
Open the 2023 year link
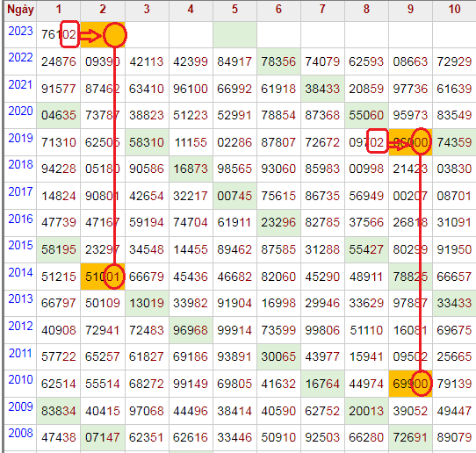(20, 31)
